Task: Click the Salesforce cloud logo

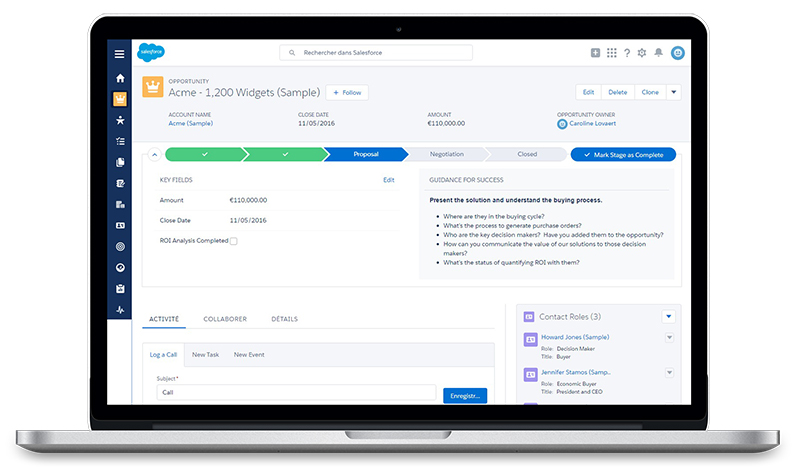Action: [151, 53]
